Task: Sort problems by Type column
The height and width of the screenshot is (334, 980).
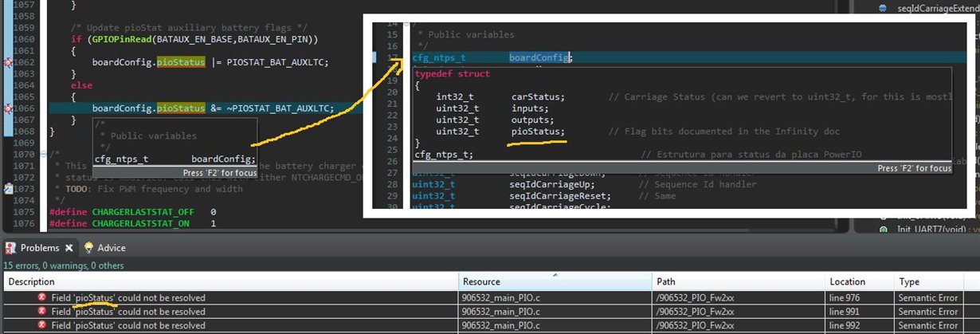Action: (937, 281)
